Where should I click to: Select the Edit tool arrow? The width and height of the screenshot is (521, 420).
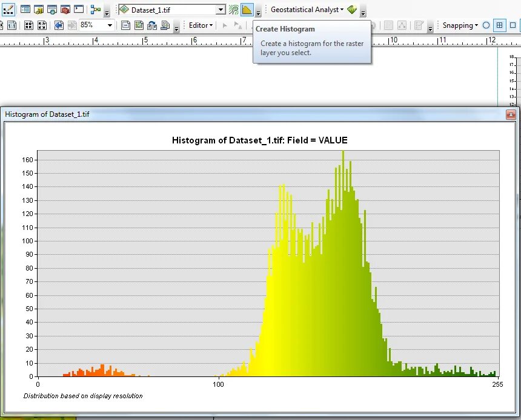click(225, 25)
